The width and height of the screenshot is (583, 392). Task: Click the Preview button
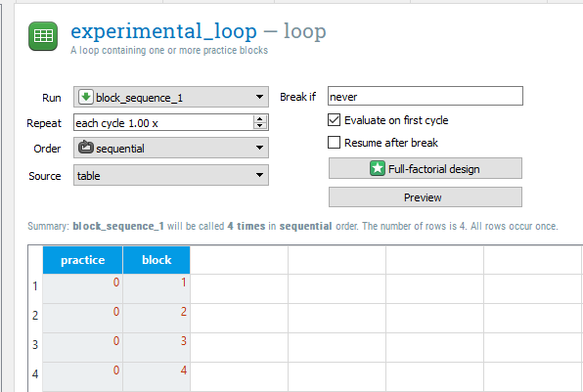[426, 197]
